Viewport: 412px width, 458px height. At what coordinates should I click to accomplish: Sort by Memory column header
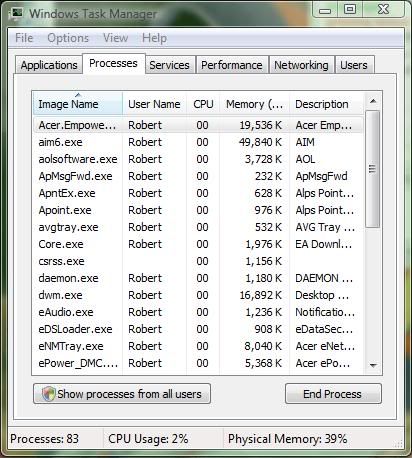[254, 104]
